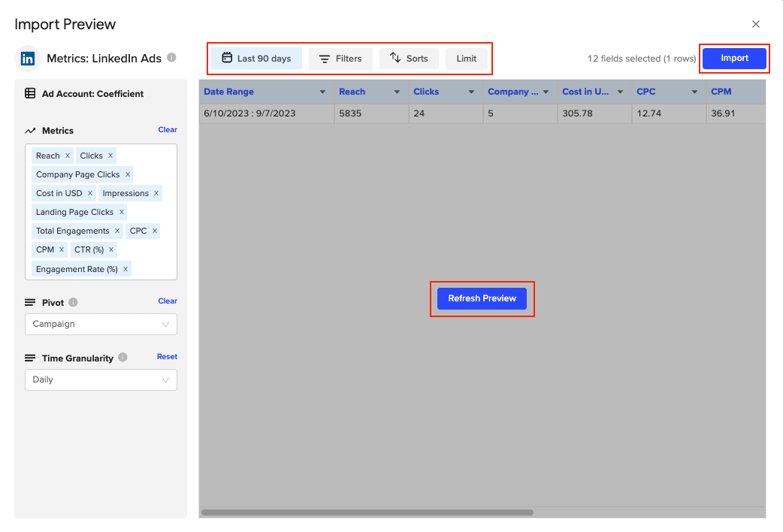
Task: Click the Refresh Preview button
Action: (x=482, y=298)
